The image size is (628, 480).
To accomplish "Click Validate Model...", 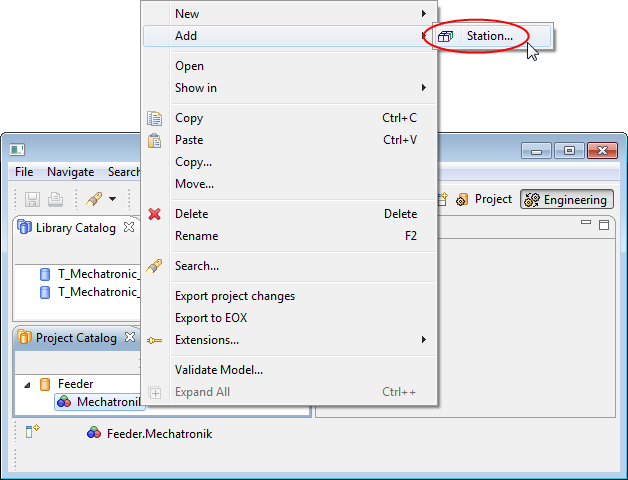I will [x=290, y=370].
